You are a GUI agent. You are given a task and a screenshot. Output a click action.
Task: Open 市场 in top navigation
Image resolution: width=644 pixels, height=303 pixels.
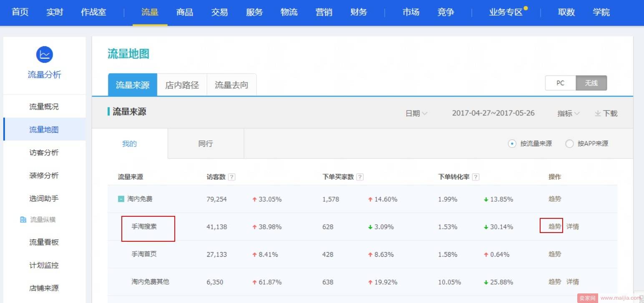coord(411,12)
